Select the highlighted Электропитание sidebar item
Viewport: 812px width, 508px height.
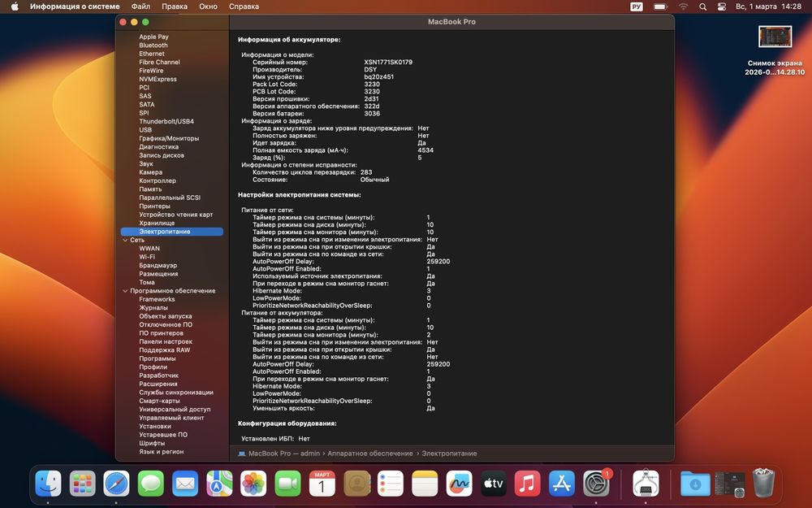tap(172, 232)
